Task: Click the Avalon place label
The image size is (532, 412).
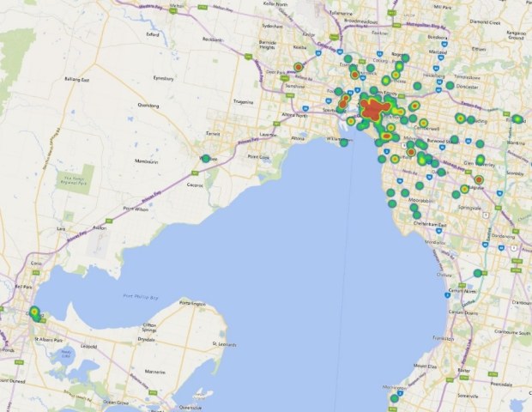Action: pos(100,227)
